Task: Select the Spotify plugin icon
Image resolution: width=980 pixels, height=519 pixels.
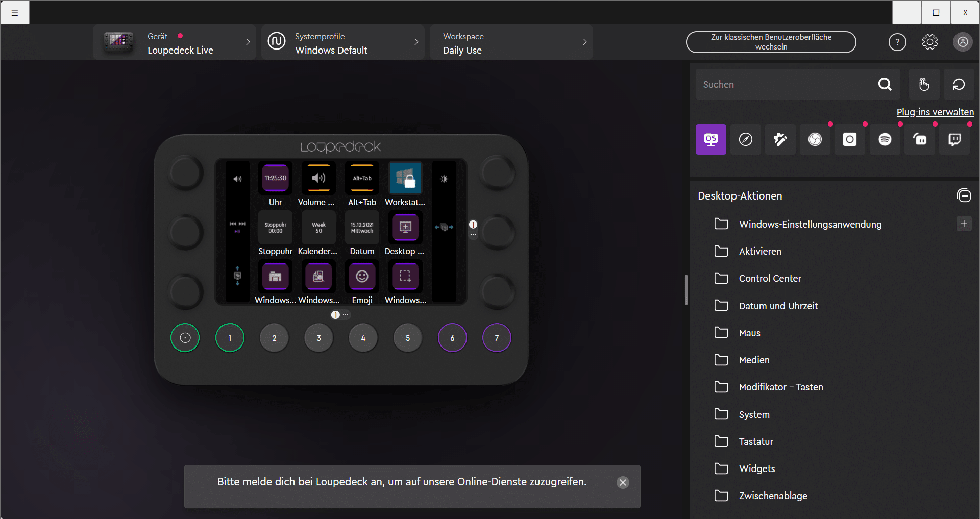Action: tap(885, 139)
